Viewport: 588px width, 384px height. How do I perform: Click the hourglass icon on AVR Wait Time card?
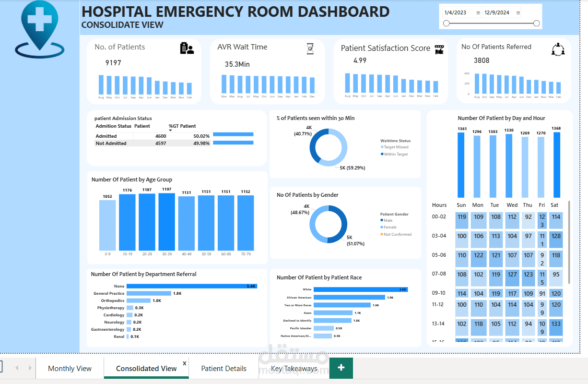[310, 48]
